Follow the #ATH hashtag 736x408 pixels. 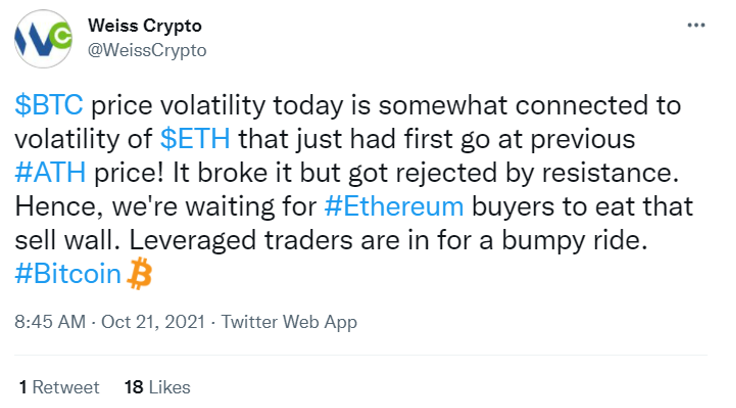pyautogui.click(x=50, y=172)
